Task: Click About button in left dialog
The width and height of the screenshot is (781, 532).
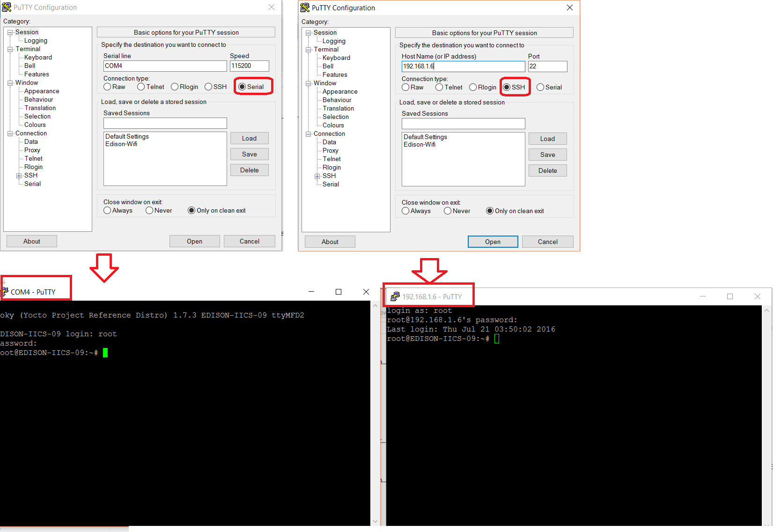Action: pos(32,241)
